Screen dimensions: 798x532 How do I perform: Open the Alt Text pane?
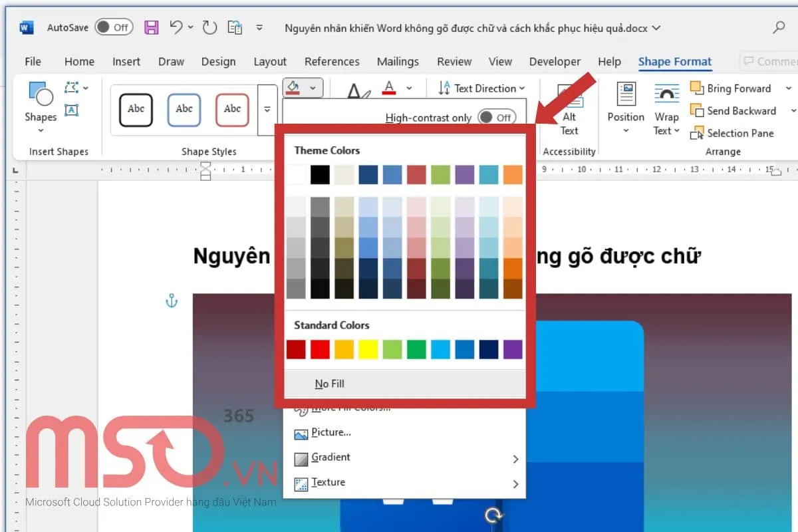569,110
